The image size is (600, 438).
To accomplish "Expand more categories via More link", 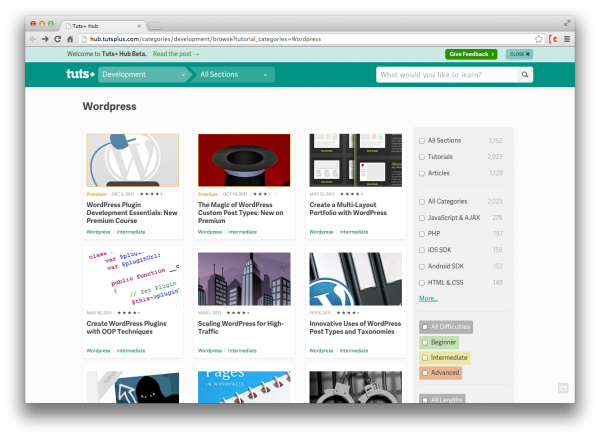I will coord(428,298).
